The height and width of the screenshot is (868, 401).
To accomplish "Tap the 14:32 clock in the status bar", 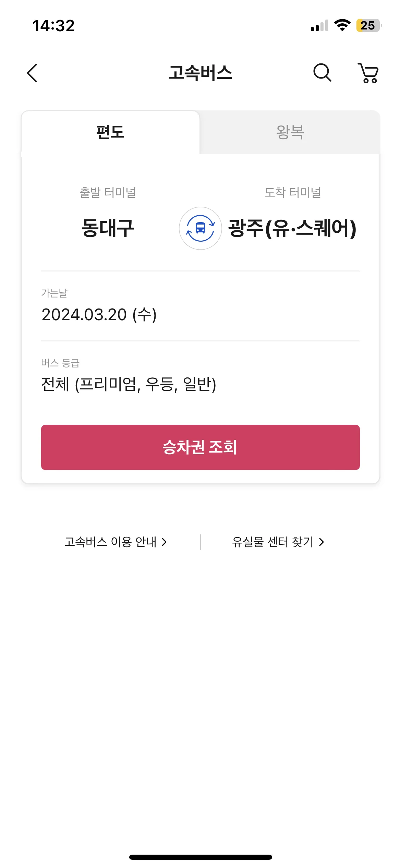I will 53,26.
